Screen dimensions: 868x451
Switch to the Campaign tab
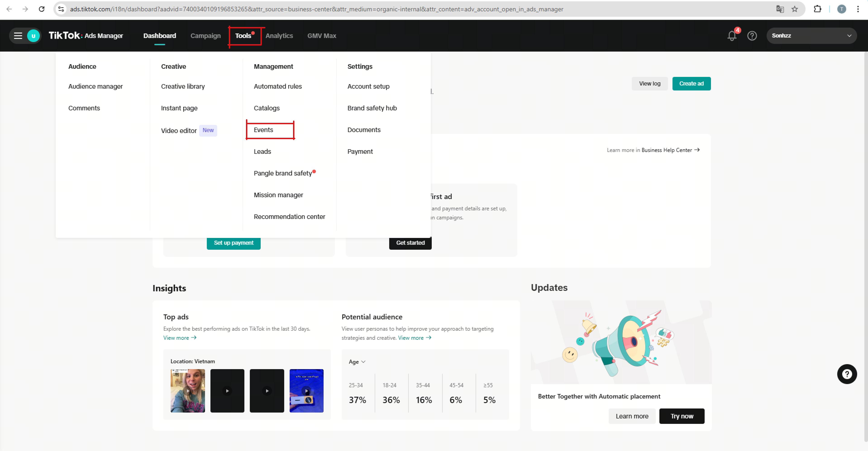coord(205,36)
